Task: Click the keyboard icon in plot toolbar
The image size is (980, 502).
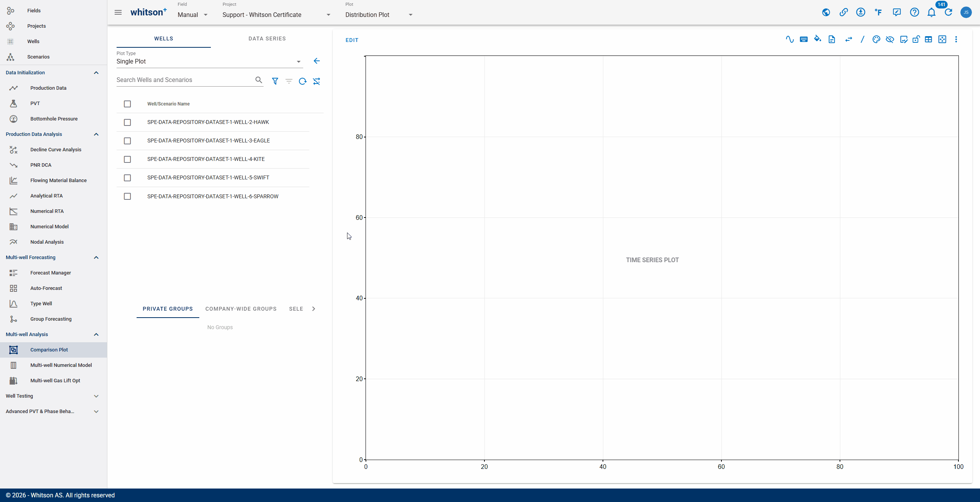Action: point(804,39)
